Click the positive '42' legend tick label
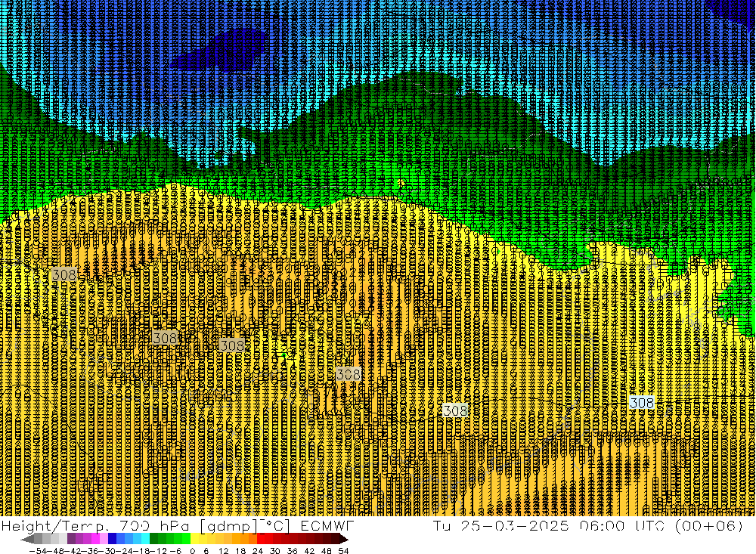 click(309, 551)
